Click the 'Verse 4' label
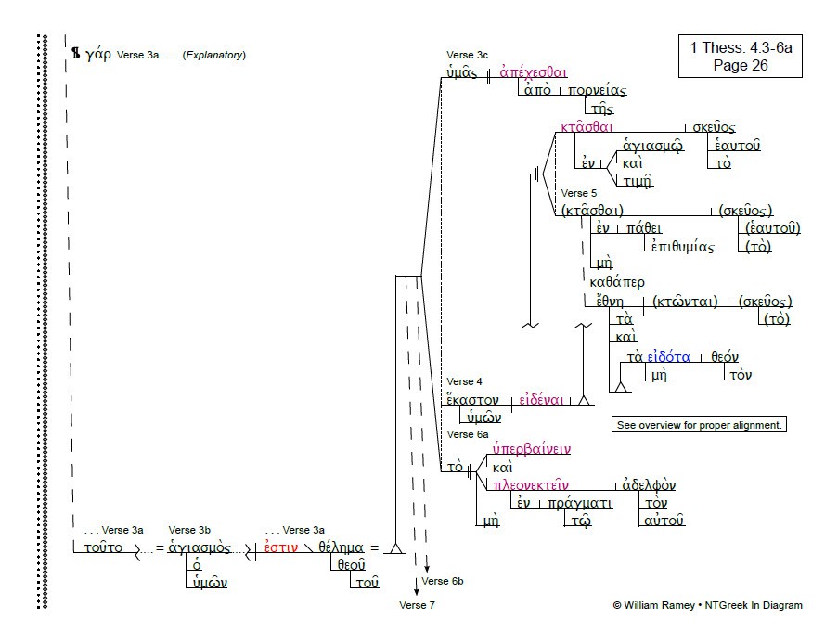 (x=464, y=381)
